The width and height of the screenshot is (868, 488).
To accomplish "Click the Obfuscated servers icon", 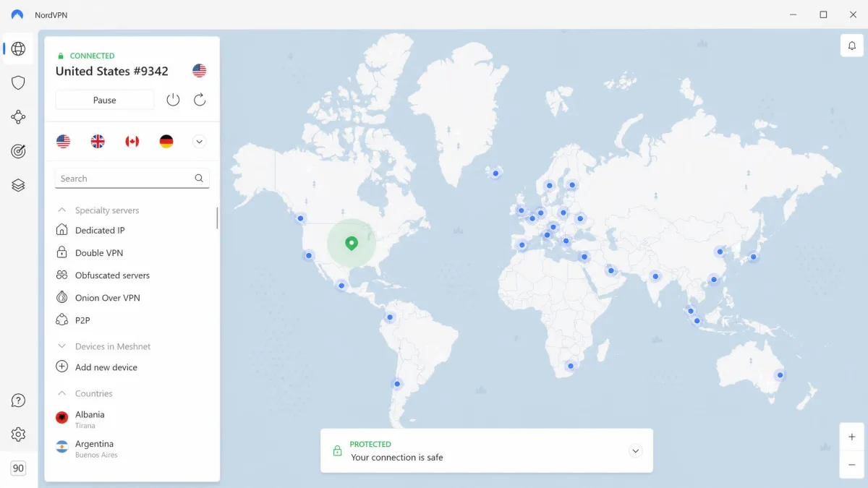I will pyautogui.click(x=61, y=275).
